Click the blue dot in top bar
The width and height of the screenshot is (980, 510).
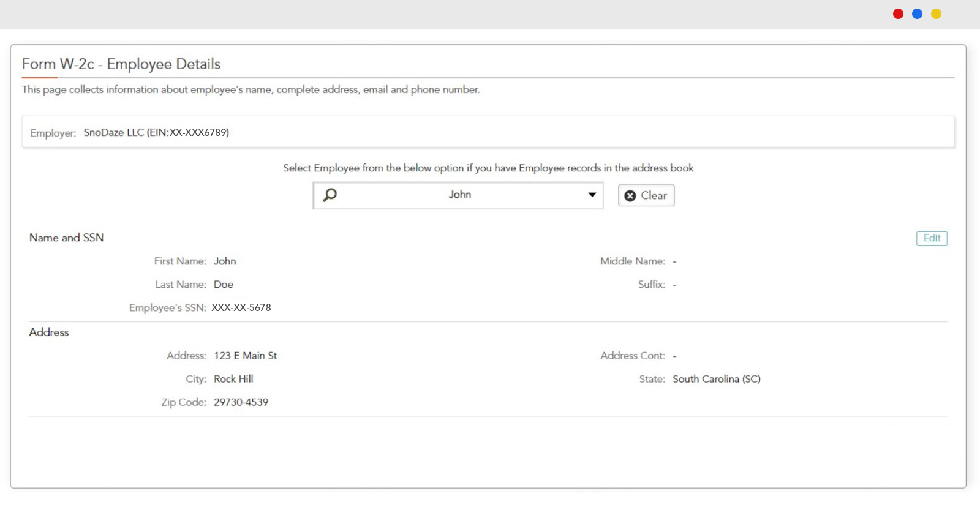point(917,14)
